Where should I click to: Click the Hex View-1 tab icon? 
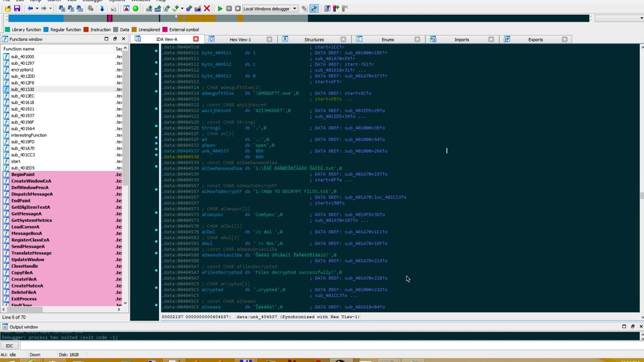(212, 39)
